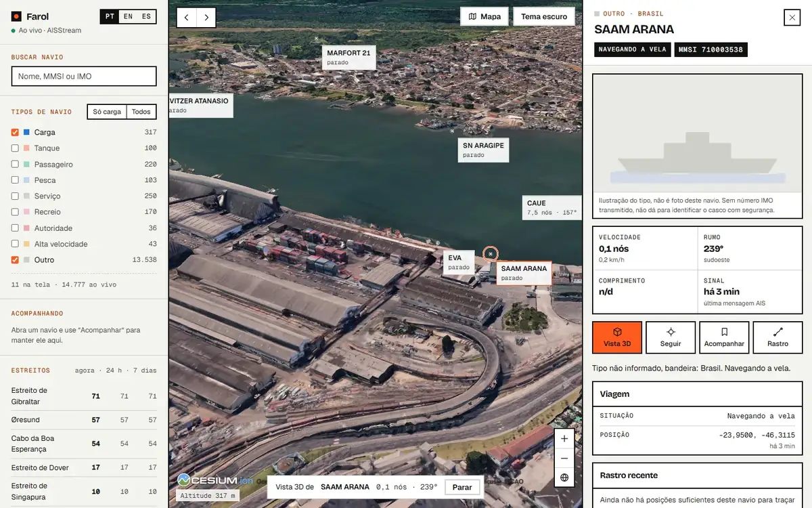Select the Todos filter
This screenshot has width=812, height=508.
click(x=141, y=112)
